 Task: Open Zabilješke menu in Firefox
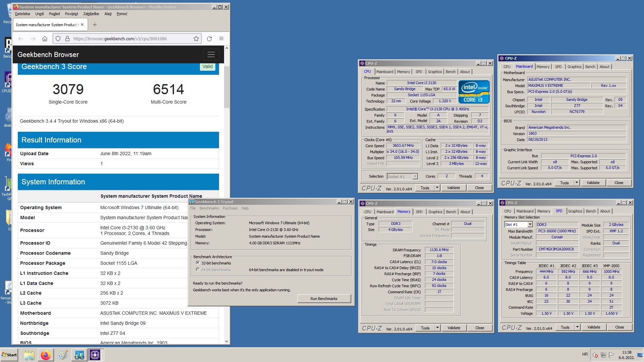(91, 14)
